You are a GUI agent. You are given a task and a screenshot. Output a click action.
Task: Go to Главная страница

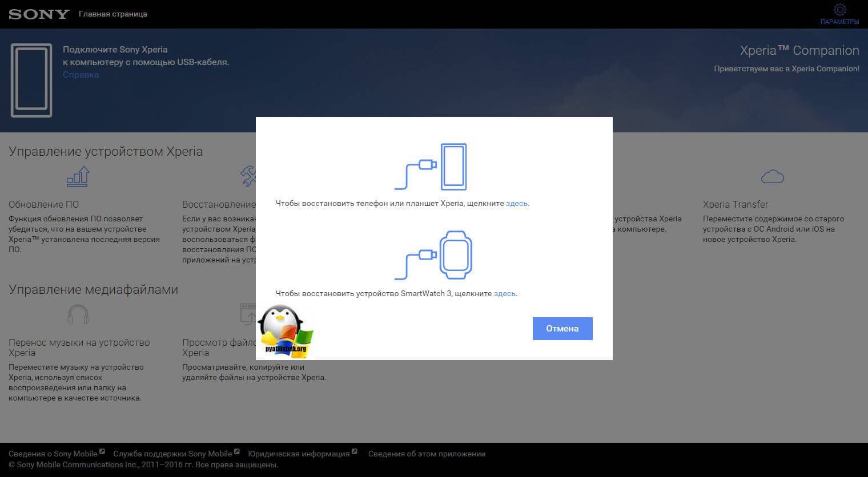coord(112,14)
